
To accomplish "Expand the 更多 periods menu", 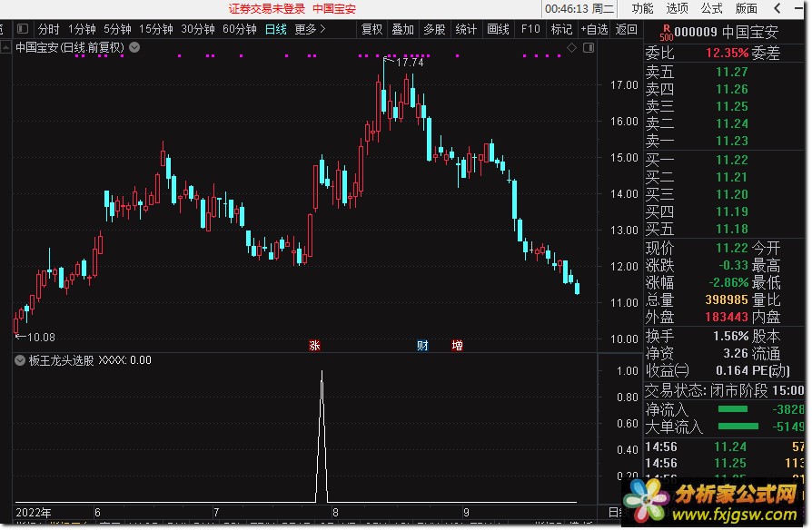I will [x=310, y=29].
